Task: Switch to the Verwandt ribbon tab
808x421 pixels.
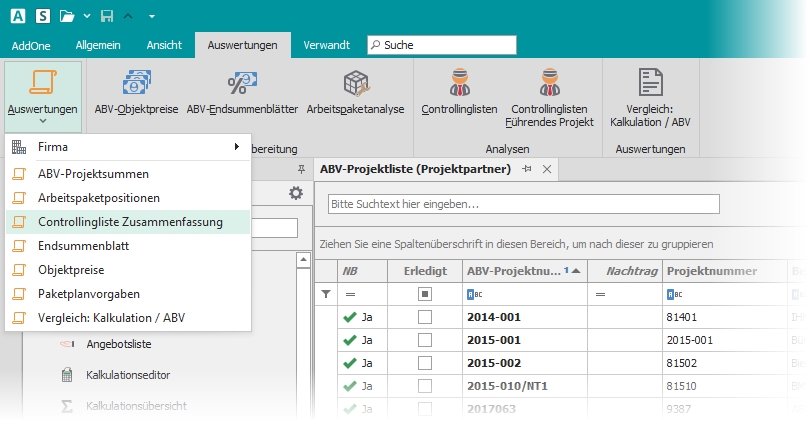Action: click(x=326, y=45)
